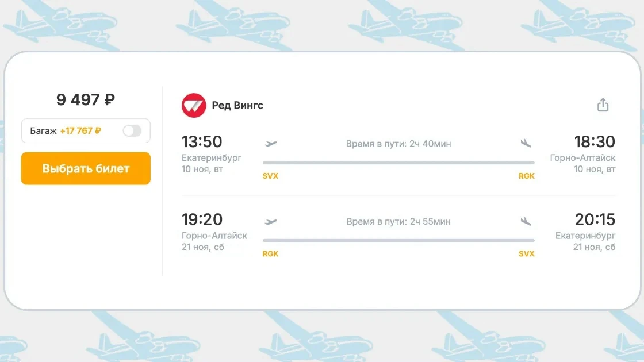Click the RGK code on the outbound arrival
This screenshot has width=644, height=362.
tap(527, 176)
